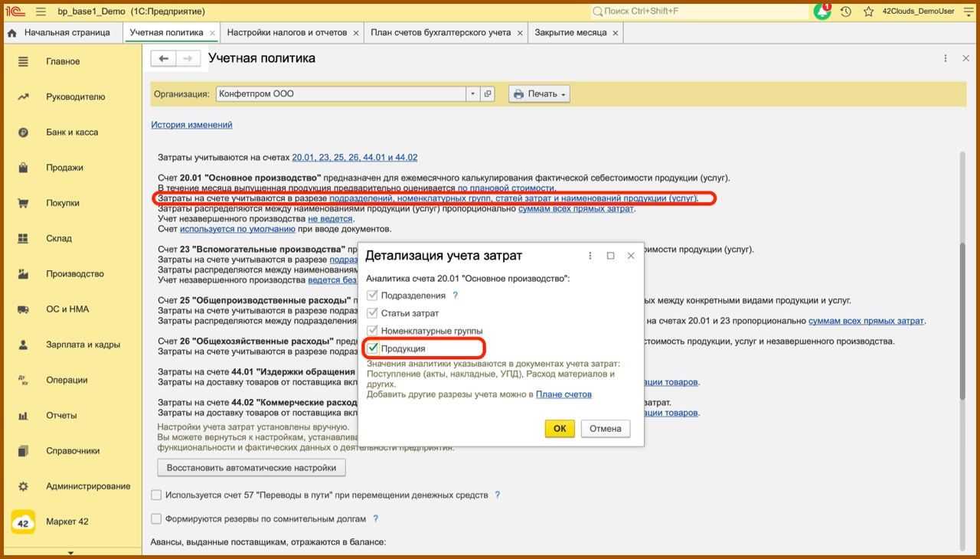This screenshot has height=559, width=980.
Task: Toggle the Статьи затрат checkbox
Action: (x=373, y=313)
